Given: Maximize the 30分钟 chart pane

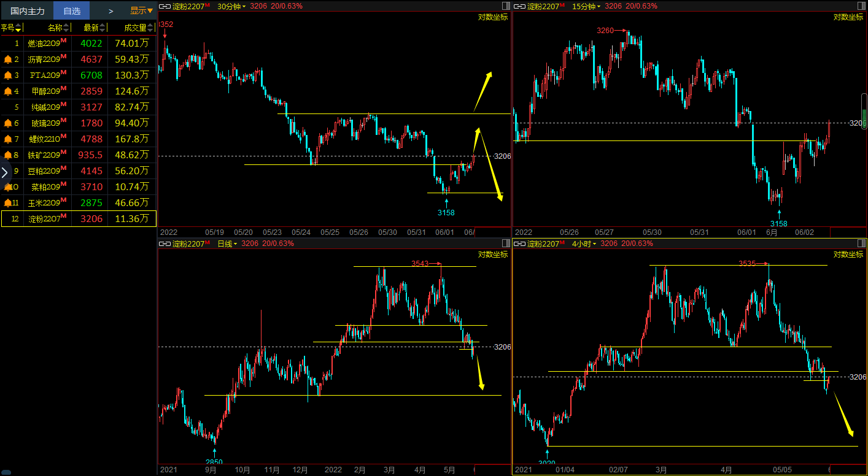Looking at the screenshot, I should tap(505, 6).
